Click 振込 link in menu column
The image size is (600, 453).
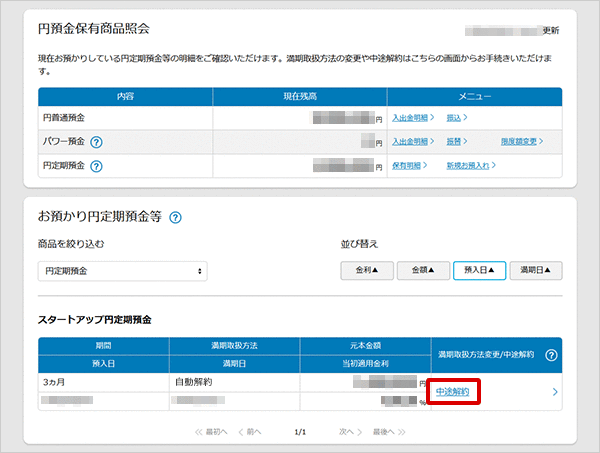(x=455, y=117)
